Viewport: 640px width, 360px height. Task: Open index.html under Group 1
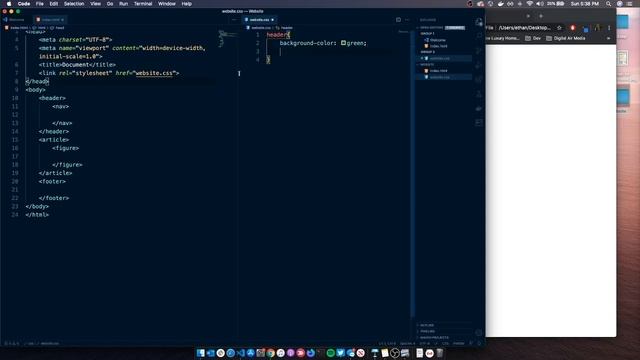pos(438,46)
